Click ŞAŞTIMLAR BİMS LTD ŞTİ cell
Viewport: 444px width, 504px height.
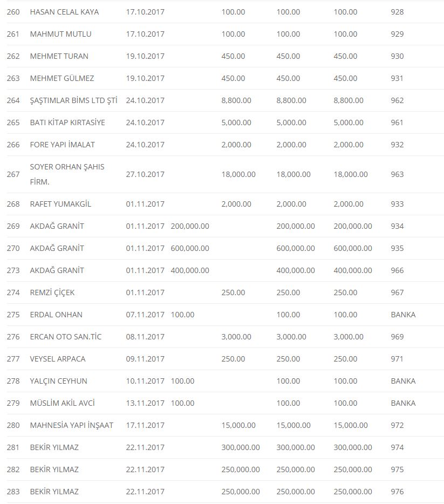pos(73,100)
